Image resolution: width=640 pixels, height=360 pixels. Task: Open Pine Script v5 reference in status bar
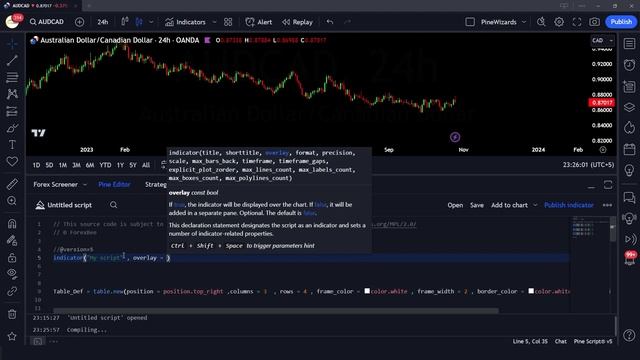pyautogui.click(x=593, y=341)
